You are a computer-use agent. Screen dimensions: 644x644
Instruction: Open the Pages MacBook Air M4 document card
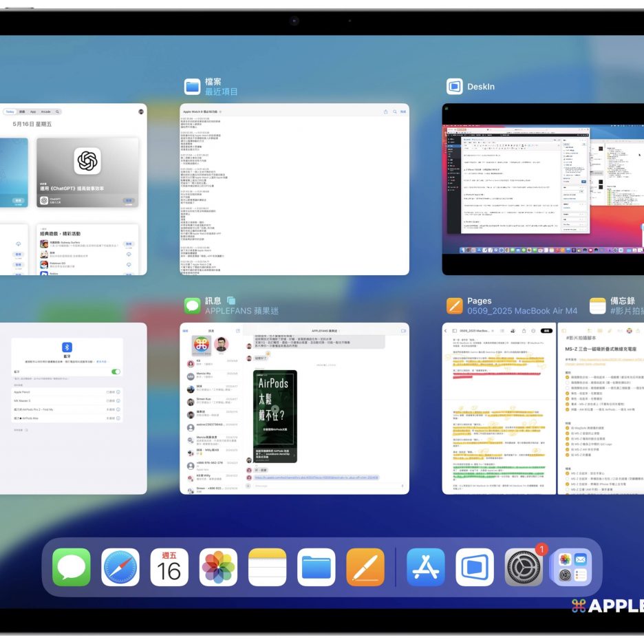pyautogui.click(x=500, y=408)
